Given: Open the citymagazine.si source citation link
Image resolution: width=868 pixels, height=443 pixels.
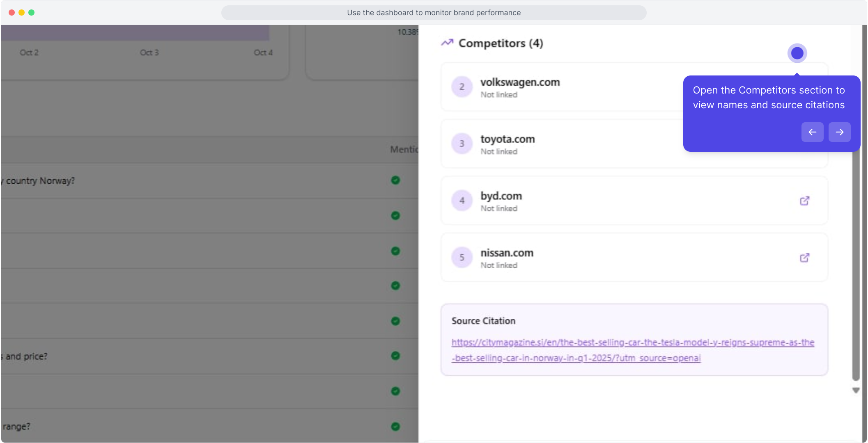Looking at the screenshot, I should [x=632, y=350].
